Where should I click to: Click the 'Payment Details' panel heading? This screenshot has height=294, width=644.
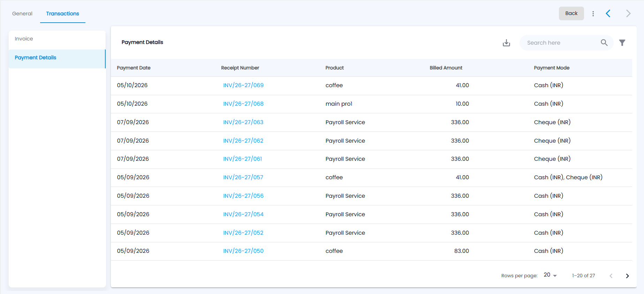coord(142,43)
